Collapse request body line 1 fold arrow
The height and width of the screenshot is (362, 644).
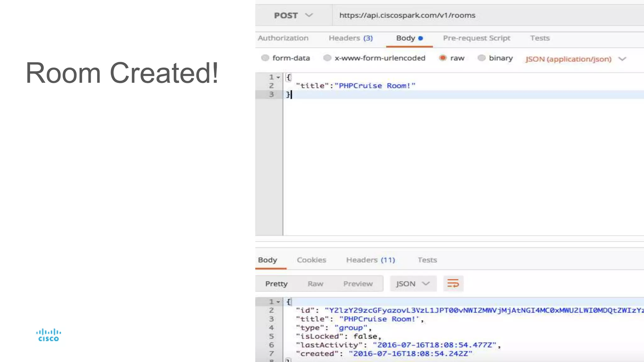[278, 77]
